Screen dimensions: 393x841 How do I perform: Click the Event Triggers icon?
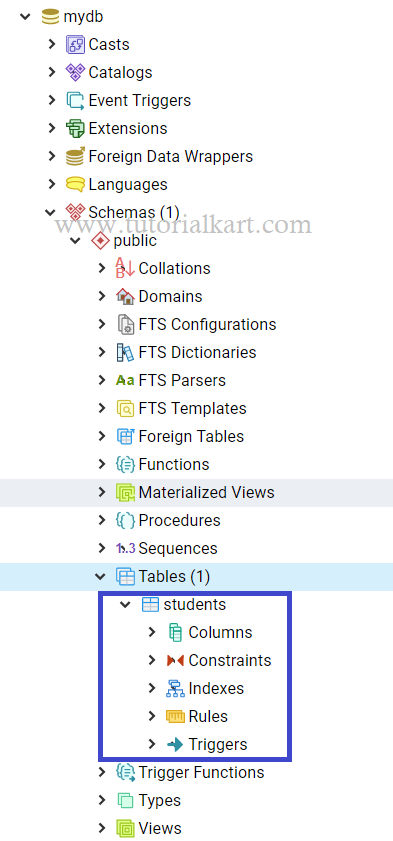pyautogui.click(x=75, y=100)
